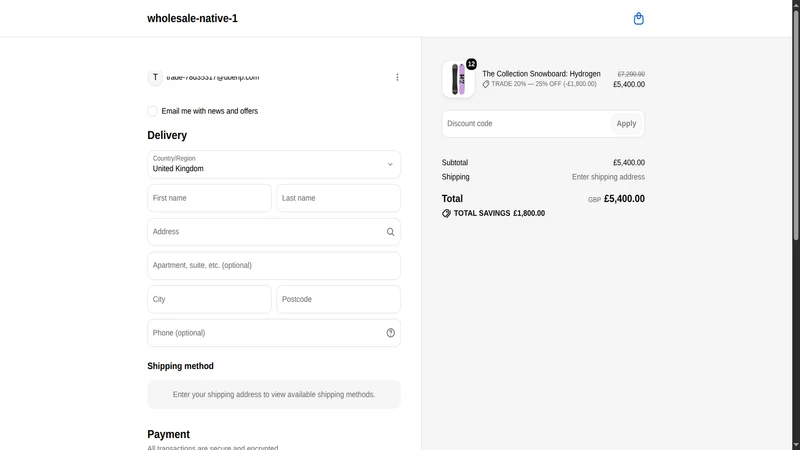The width and height of the screenshot is (800, 450).
Task: Click the shipping methods placeholder message
Action: [274, 394]
